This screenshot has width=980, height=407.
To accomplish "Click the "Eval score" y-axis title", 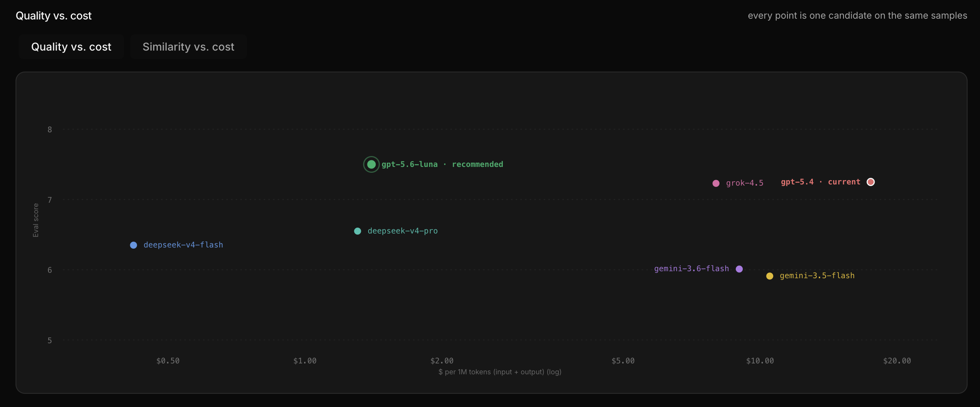I will coord(36,220).
